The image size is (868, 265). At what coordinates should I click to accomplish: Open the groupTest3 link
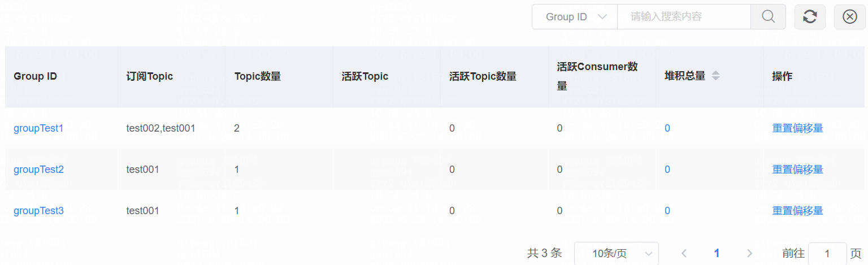pyautogui.click(x=38, y=211)
